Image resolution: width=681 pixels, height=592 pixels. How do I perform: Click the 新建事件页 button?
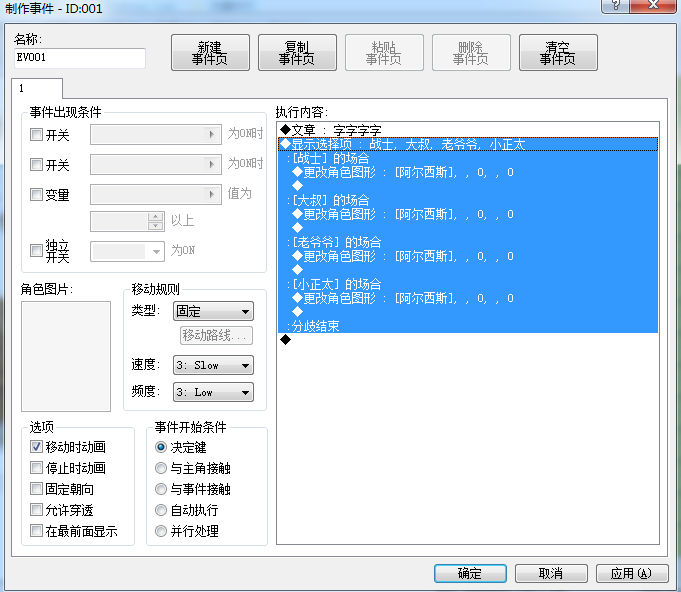pyautogui.click(x=210, y=53)
